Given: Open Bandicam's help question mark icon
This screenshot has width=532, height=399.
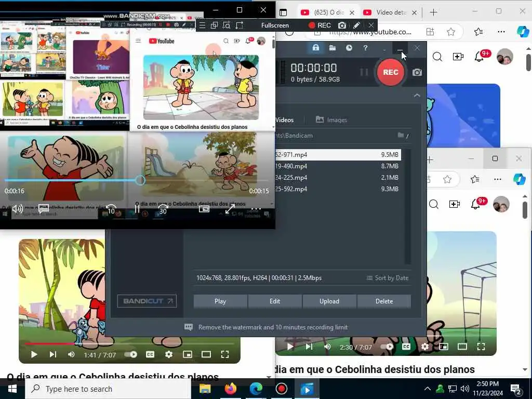Looking at the screenshot, I should (365, 48).
